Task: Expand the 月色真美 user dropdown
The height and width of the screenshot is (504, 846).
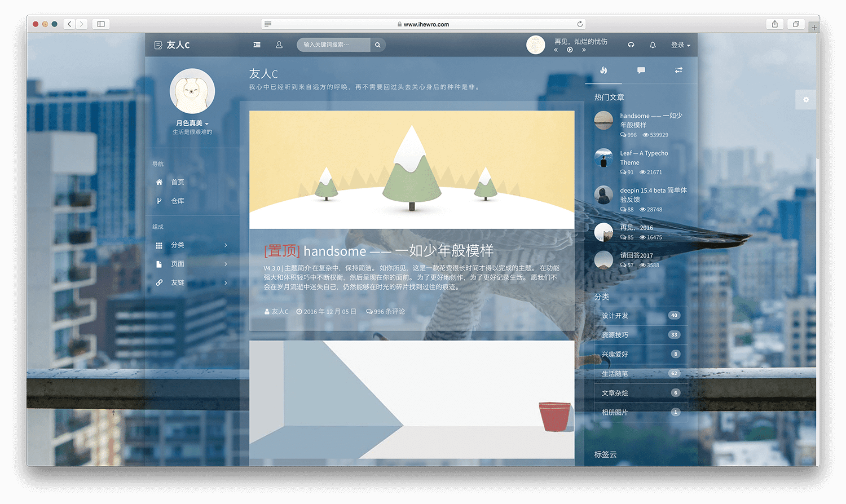Action: 192,123
